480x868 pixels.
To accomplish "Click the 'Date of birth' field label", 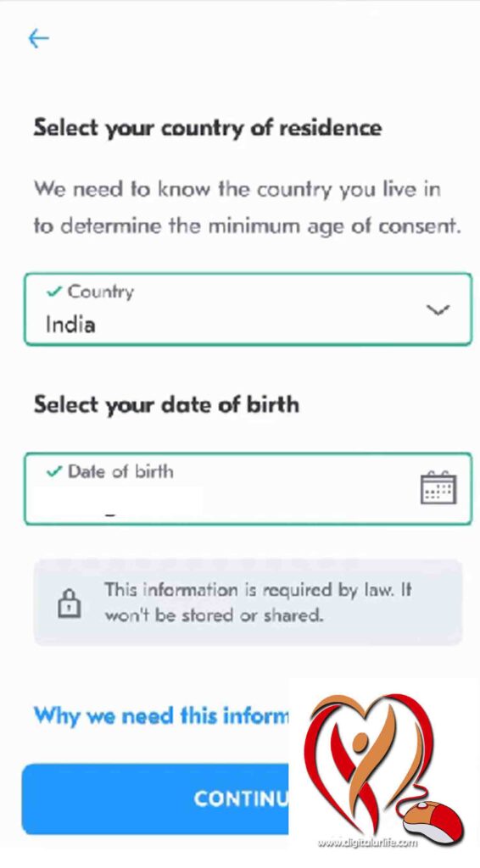I will 120,471.
